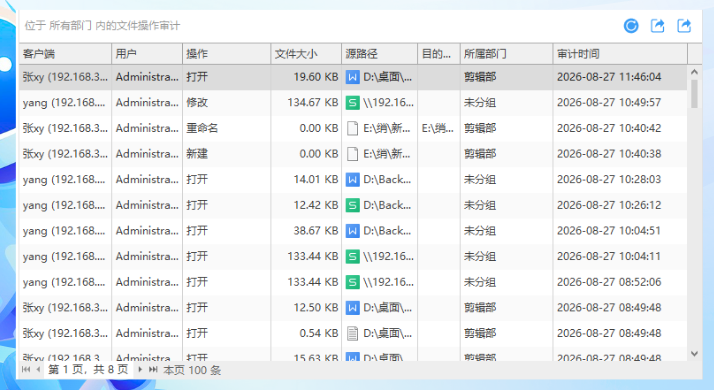Click the Word file icon in the 10:04:51 row
714x390 pixels.
click(352, 231)
